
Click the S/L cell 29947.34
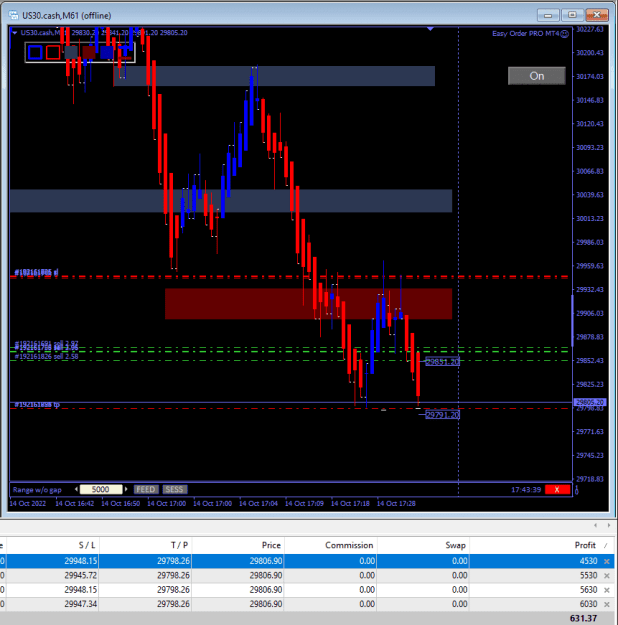(81, 604)
